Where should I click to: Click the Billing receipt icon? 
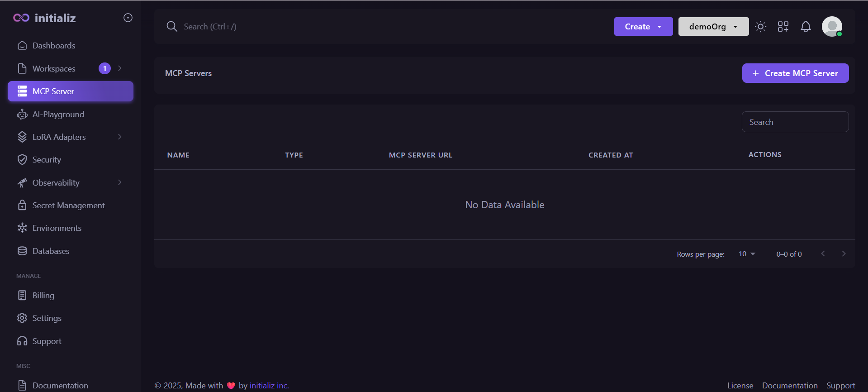22,295
